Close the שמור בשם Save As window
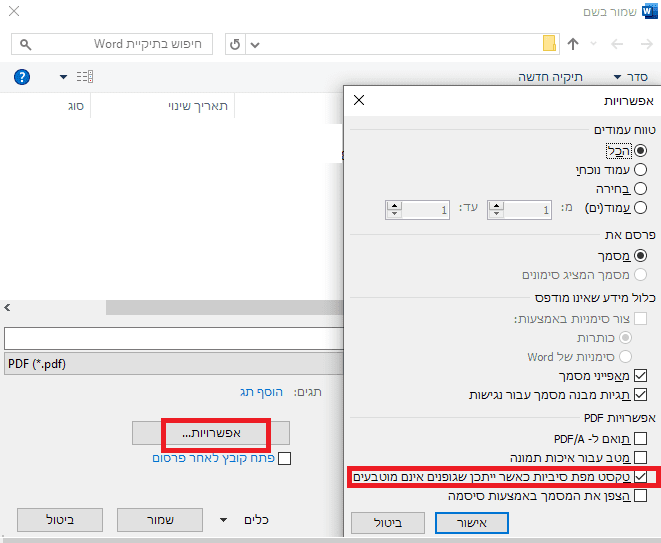 [x=14, y=11]
